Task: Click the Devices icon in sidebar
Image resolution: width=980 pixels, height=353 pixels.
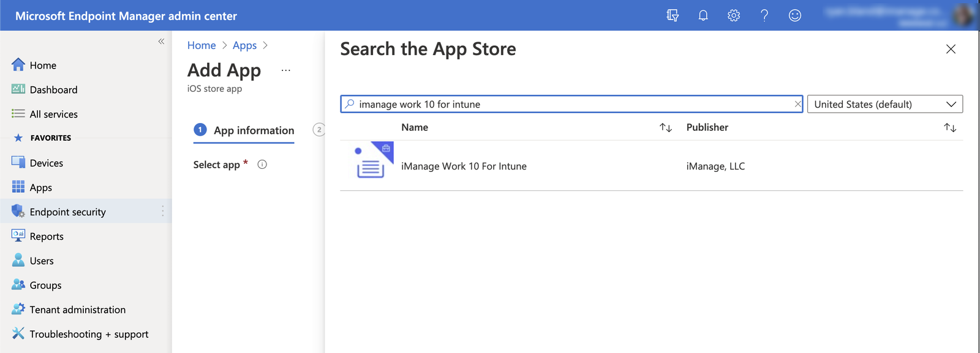Action: 18,163
